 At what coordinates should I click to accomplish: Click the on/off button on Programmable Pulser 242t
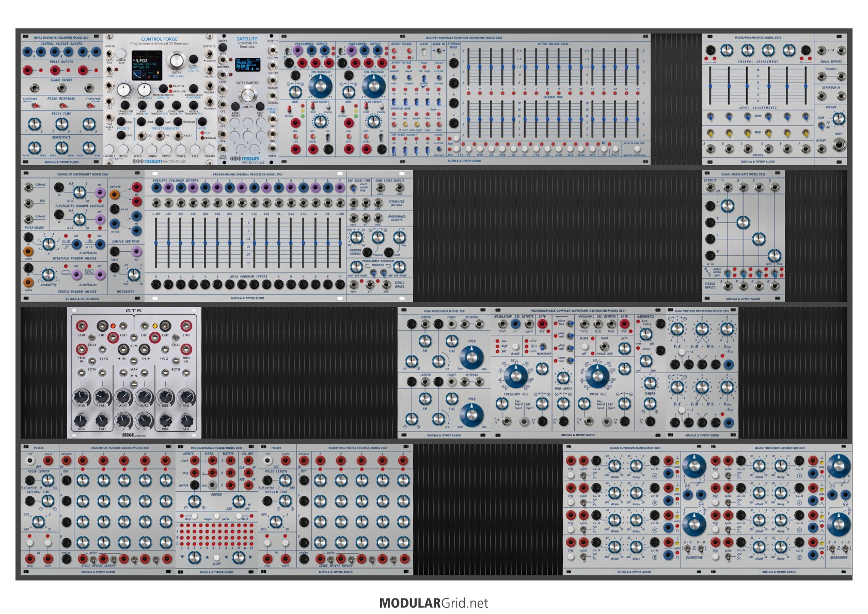[x=216, y=558]
